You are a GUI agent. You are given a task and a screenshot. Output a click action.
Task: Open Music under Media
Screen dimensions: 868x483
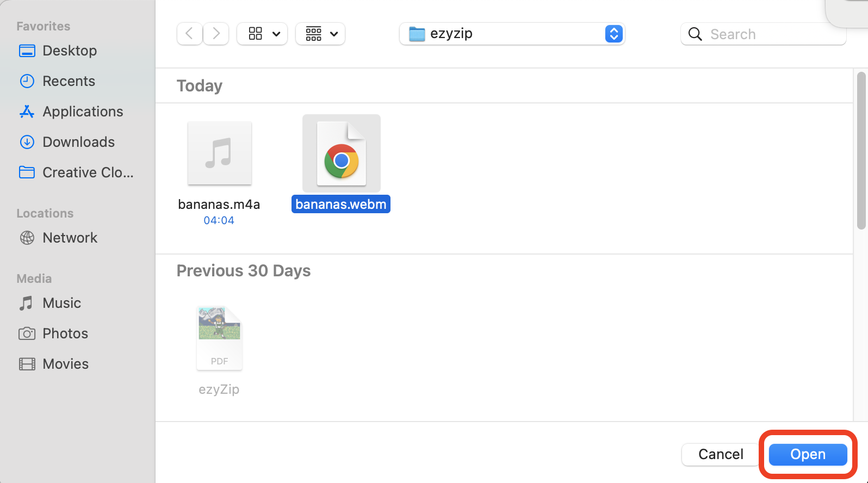(x=61, y=303)
